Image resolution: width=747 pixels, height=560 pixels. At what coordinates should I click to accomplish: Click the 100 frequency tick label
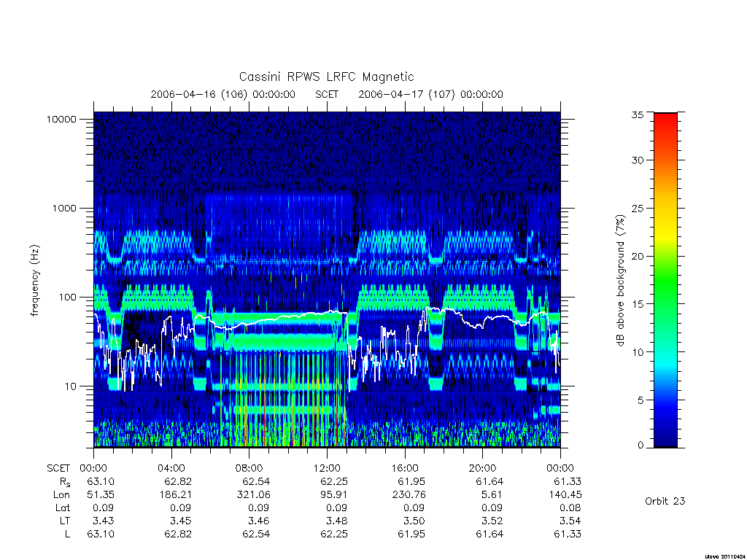(67, 297)
